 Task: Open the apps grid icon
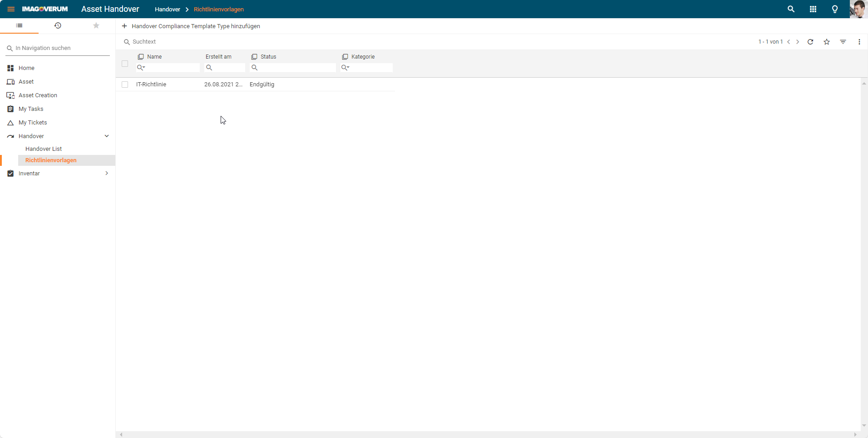tap(813, 9)
